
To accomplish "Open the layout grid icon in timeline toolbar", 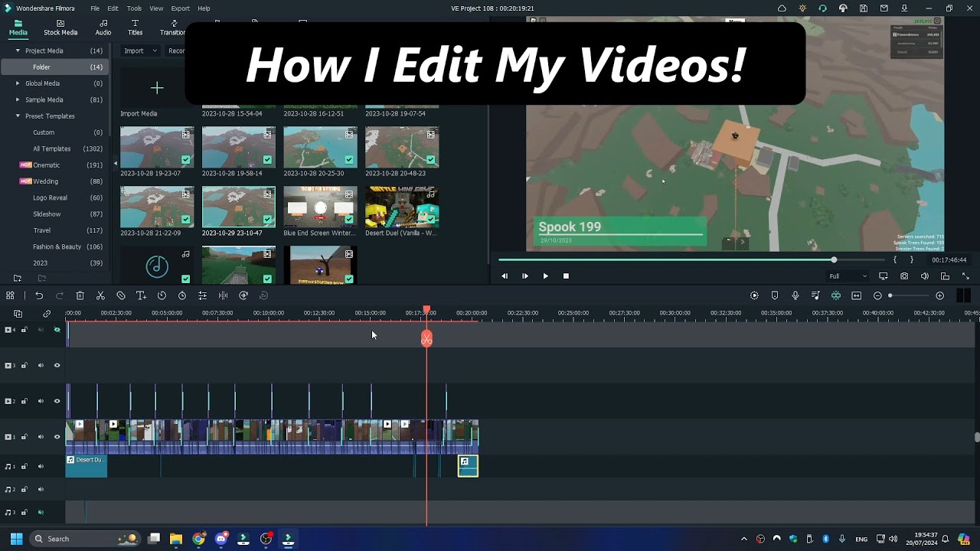I will click(x=9, y=295).
